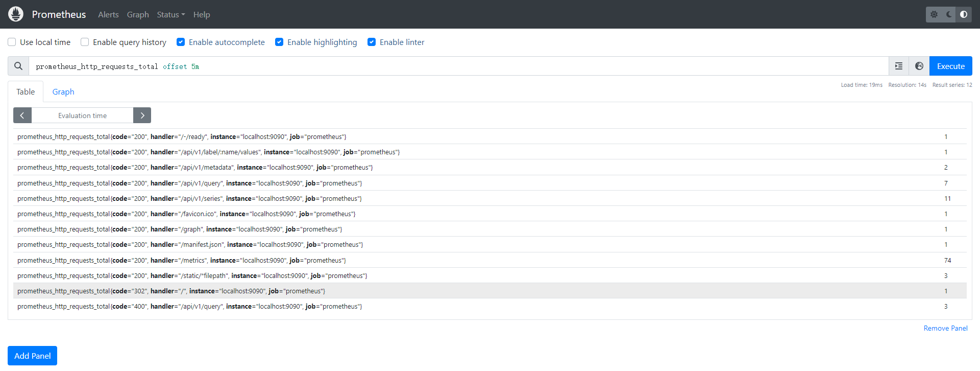
Task: Click the Resolution 14s text
Action: pos(907,85)
